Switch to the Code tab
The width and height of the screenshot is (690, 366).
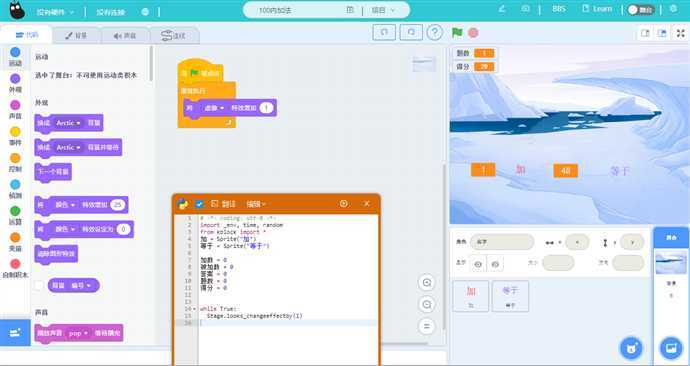(x=26, y=35)
